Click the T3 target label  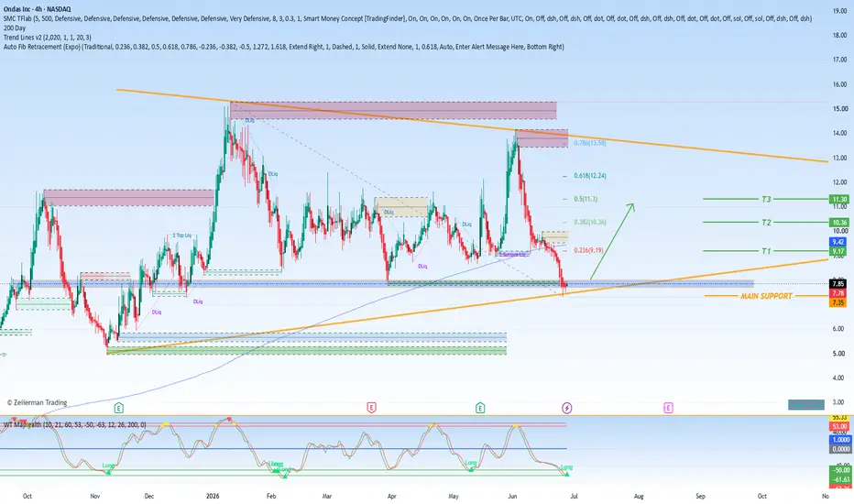pyautogui.click(x=766, y=200)
